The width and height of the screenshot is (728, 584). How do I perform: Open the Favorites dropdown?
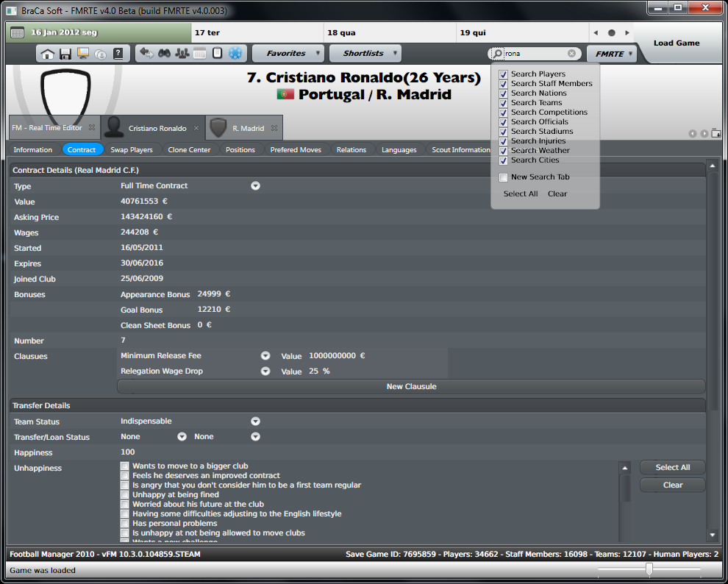(x=288, y=54)
